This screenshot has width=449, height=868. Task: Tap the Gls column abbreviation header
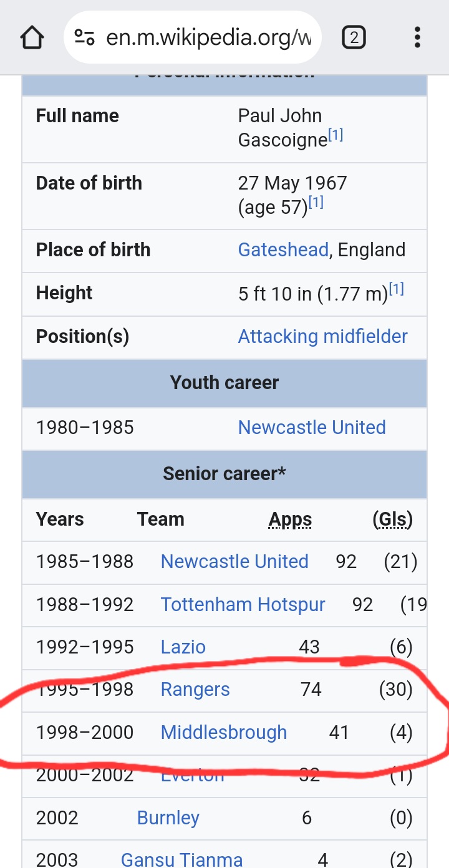[392, 519]
